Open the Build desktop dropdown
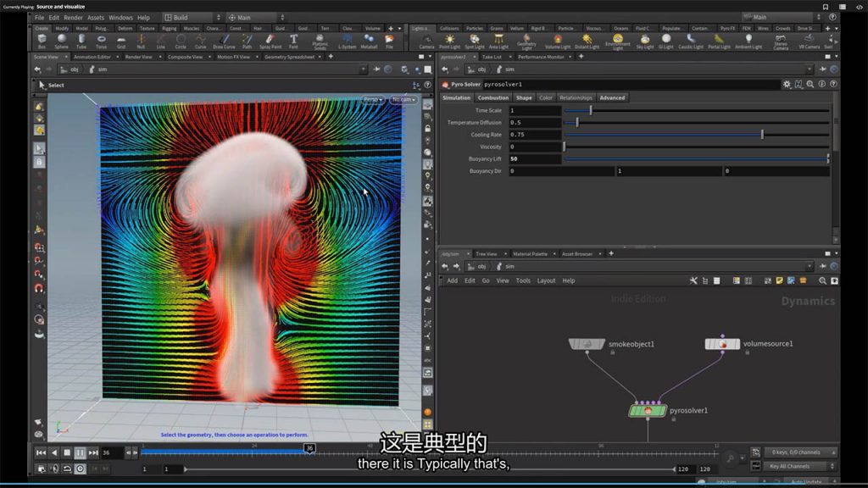868x488 pixels. 192,18
